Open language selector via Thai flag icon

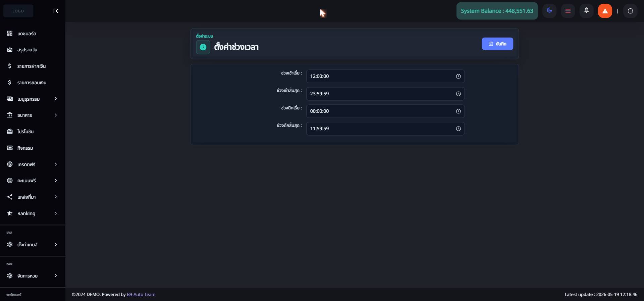pyautogui.click(x=568, y=11)
